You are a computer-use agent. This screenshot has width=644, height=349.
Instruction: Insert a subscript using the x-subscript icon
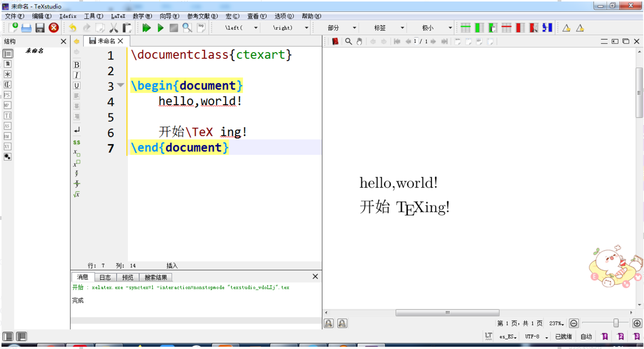coord(77,153)
